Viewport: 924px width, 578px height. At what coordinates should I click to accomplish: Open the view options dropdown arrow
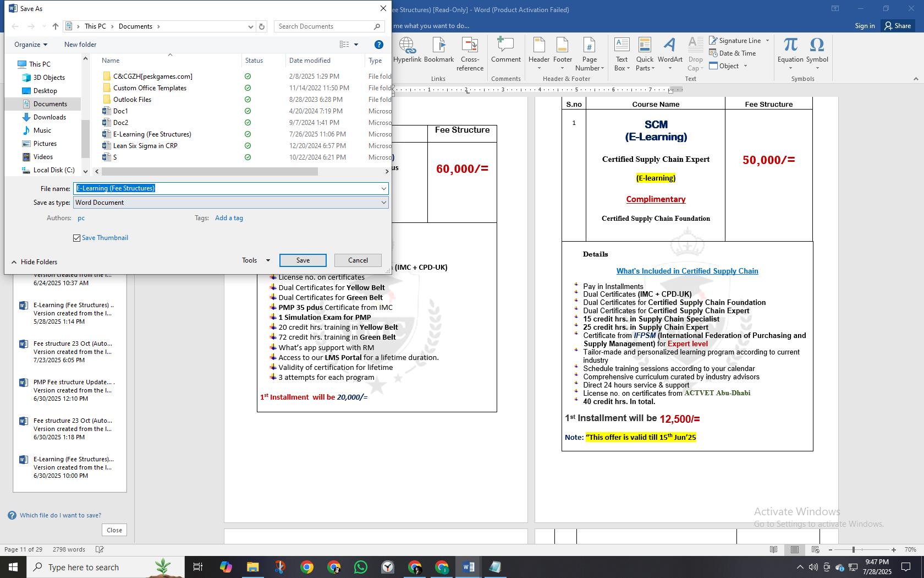click(356, 45)
